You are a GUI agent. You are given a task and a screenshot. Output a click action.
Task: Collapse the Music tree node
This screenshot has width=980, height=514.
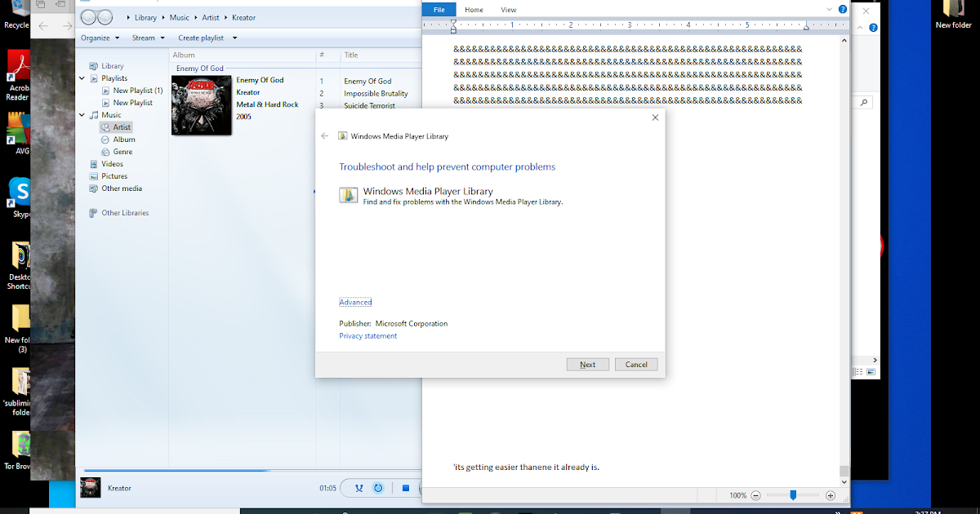pyautogui.click(x=82, y=115)
